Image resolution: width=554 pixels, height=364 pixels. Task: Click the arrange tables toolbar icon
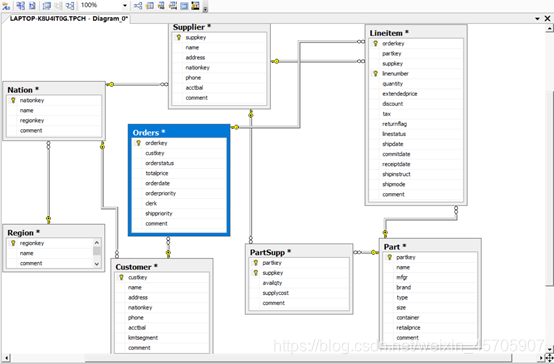click(70, 6)
